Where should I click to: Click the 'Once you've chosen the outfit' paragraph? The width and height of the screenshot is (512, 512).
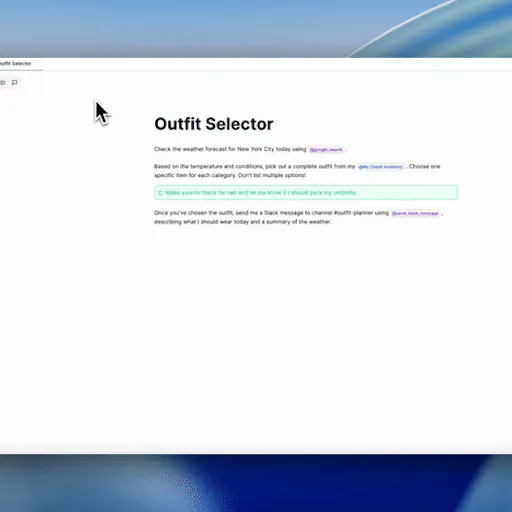pos(299,217)
